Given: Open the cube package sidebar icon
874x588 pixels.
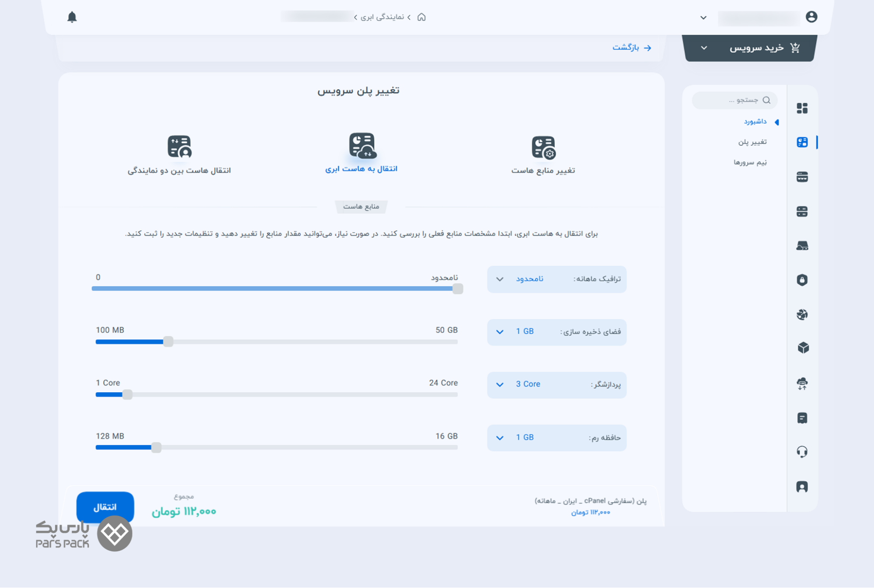Looking at the screenshot, I should (x=803, y=348).
